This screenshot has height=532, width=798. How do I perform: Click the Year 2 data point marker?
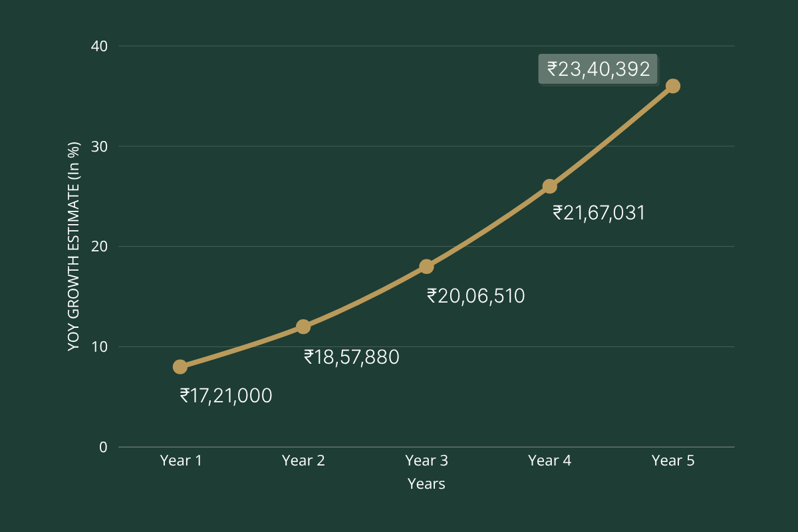tap(303, 327)
